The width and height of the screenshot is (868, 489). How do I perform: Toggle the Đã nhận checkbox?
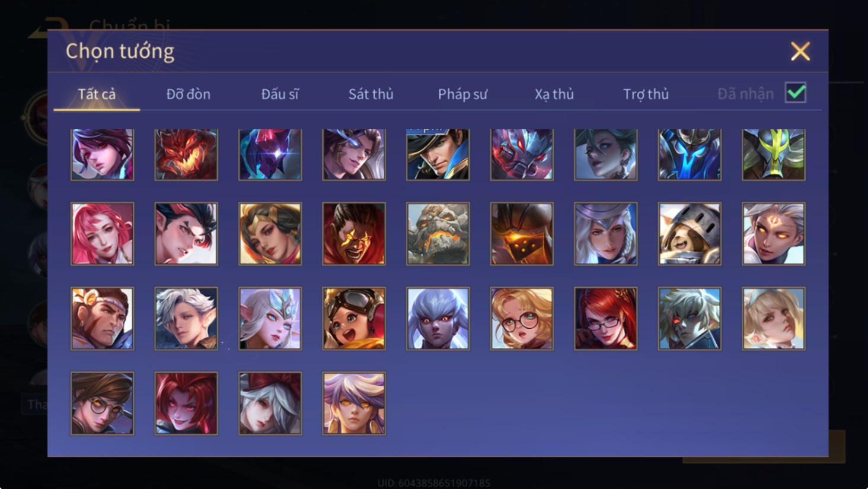(x=795, y=93)
